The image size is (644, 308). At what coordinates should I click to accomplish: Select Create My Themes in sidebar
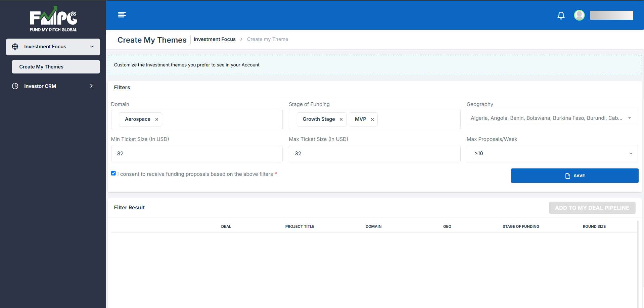pyautogui.click(x=41, y=67)
